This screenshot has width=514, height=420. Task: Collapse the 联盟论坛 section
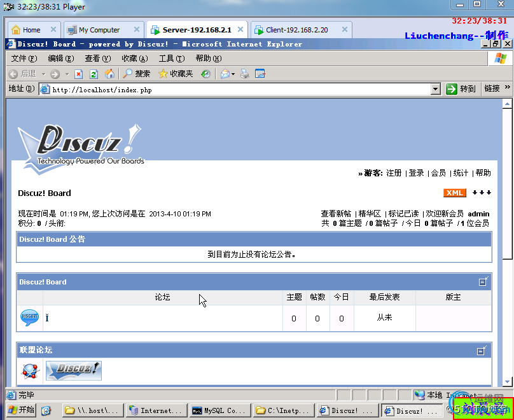tap(482, 350)
